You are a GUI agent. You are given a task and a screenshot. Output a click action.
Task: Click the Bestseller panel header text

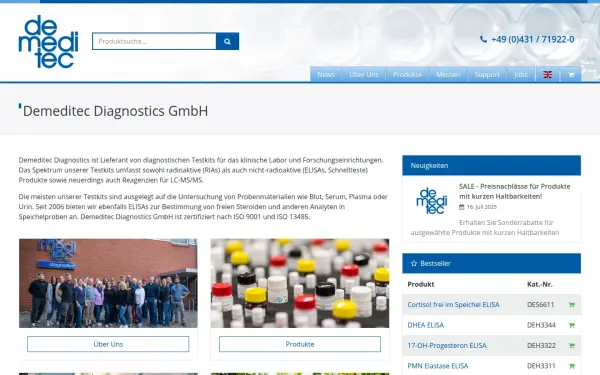click(x=435, y=263)
